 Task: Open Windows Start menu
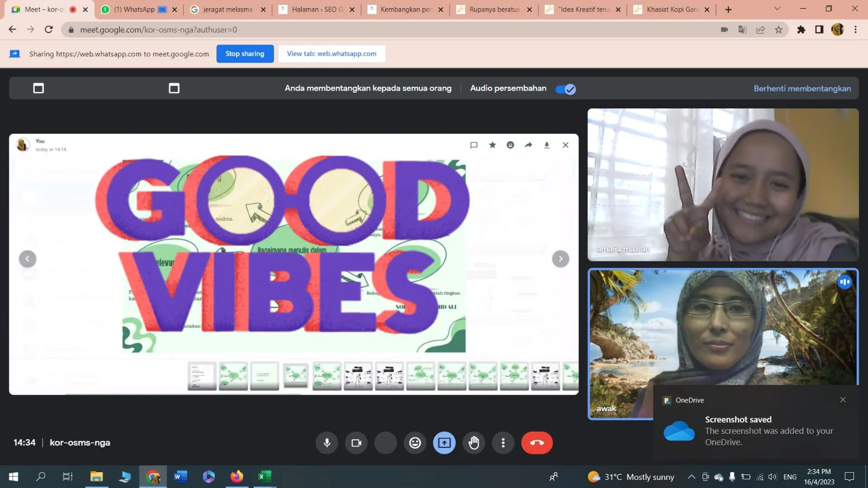coord(14,477)
